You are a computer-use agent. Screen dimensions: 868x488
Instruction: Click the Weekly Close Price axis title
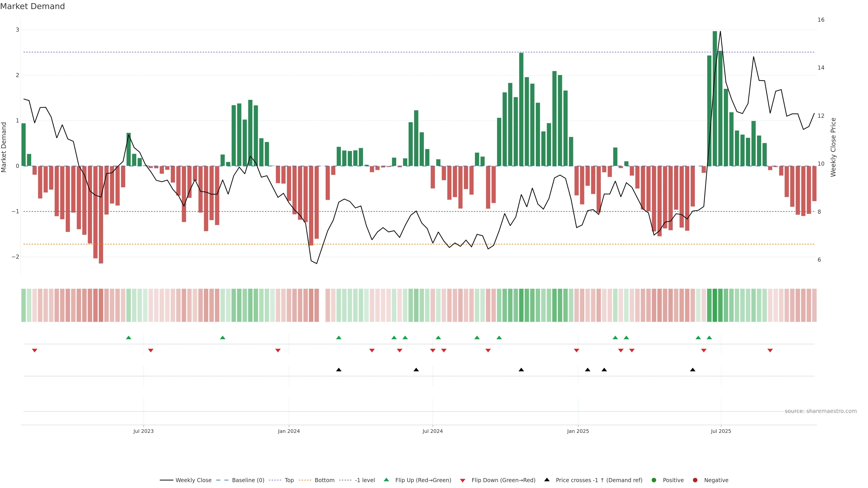(833, 147)
